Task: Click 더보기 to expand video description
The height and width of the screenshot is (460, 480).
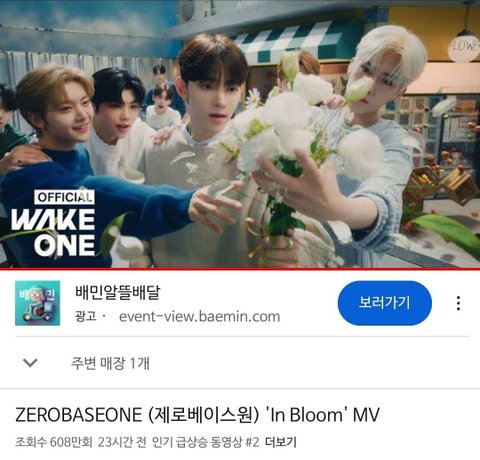Action: (x=281, y=442)
